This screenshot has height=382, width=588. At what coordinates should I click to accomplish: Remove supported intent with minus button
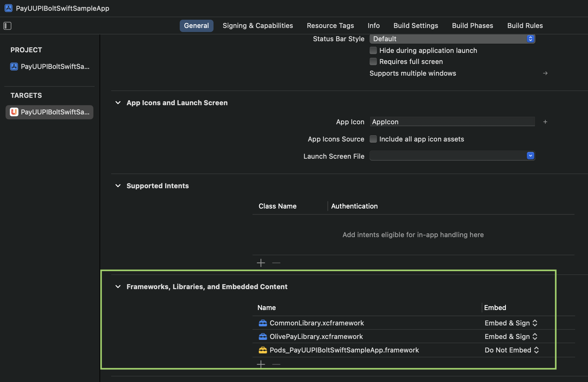pos(276,263)
